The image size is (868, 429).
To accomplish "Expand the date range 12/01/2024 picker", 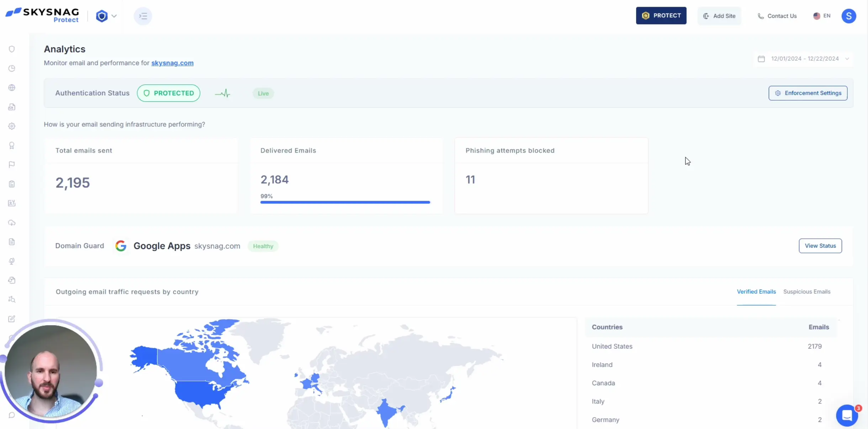I will (804, 58).
